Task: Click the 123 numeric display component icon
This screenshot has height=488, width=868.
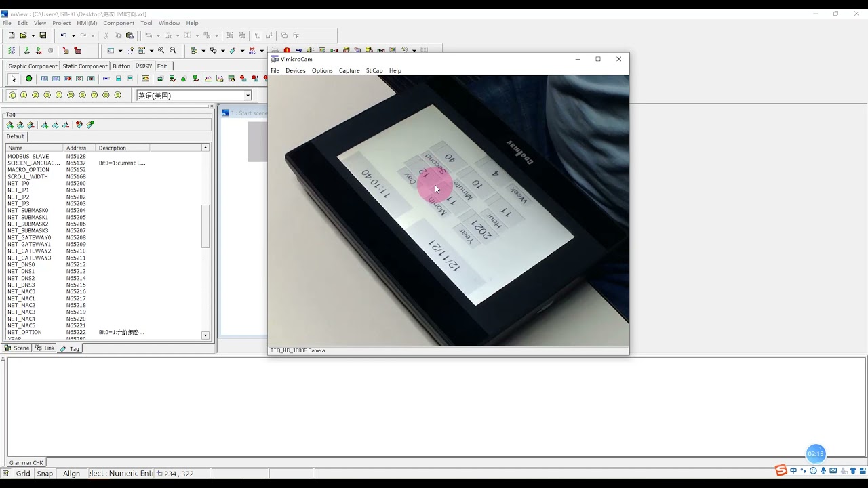Action: (44, 79)
